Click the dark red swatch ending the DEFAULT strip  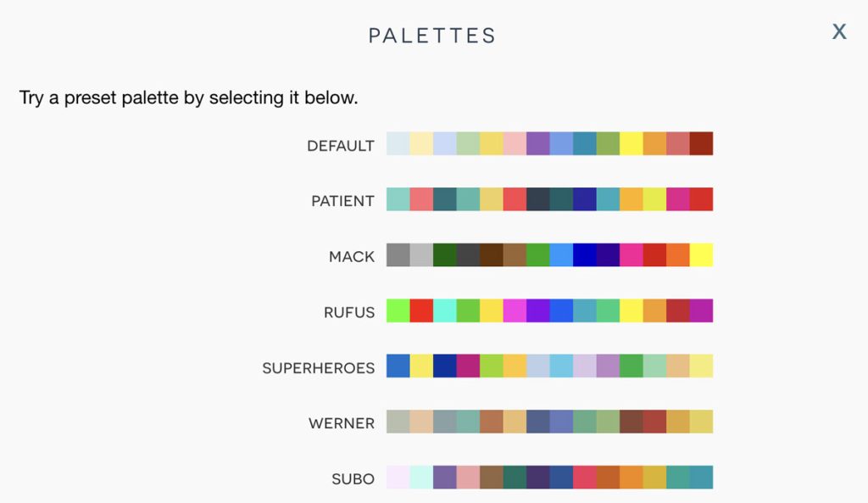tap(701, 144)
